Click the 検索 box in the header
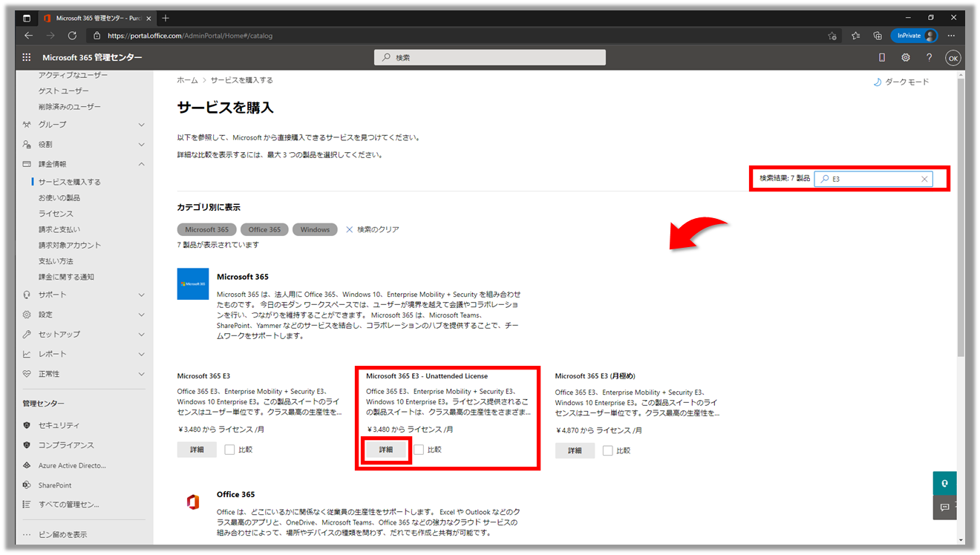 (x=490, y=57)
